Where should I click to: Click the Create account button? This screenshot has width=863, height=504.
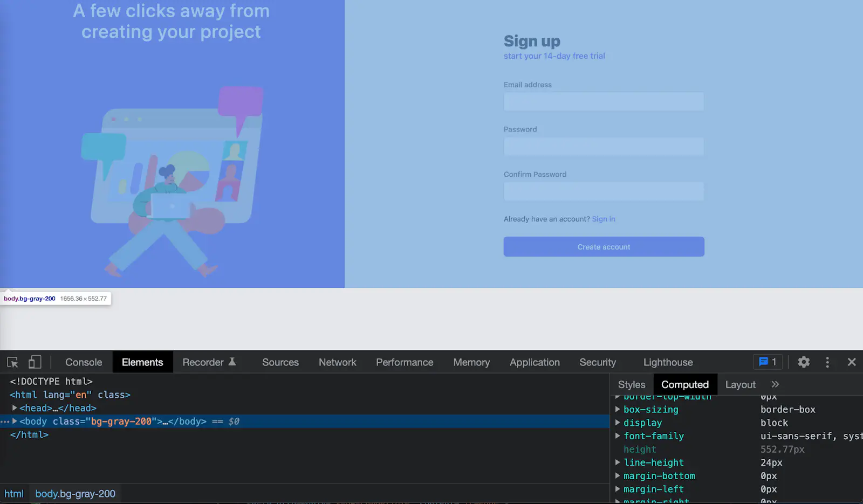click(x=604, y=247)
